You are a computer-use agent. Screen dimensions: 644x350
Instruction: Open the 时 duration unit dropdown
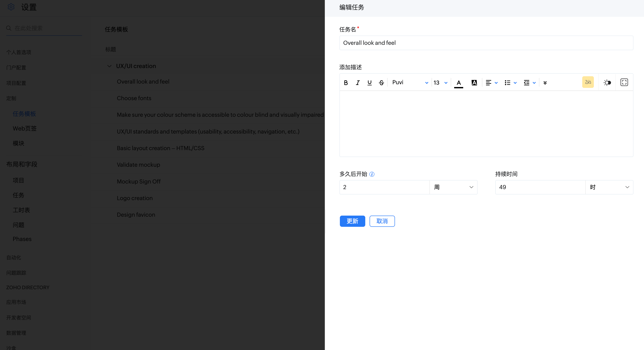coord(609,187)
